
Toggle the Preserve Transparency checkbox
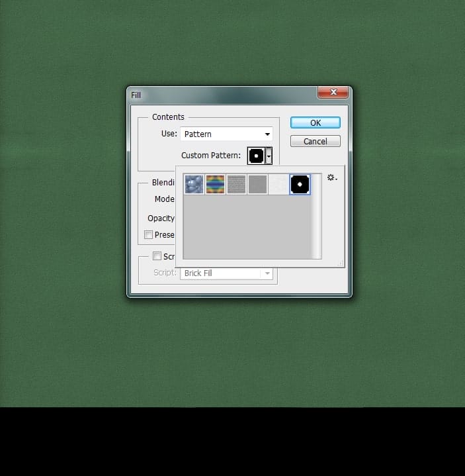(x=149, y=234)
